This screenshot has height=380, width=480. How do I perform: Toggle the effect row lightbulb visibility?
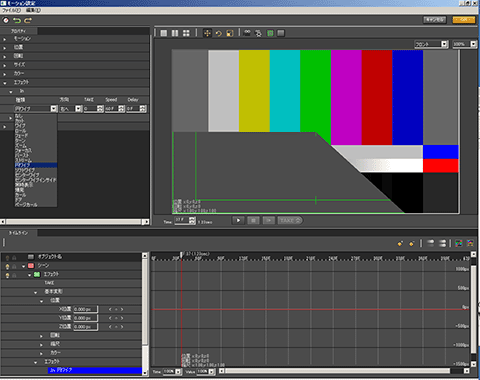point(7,275)
